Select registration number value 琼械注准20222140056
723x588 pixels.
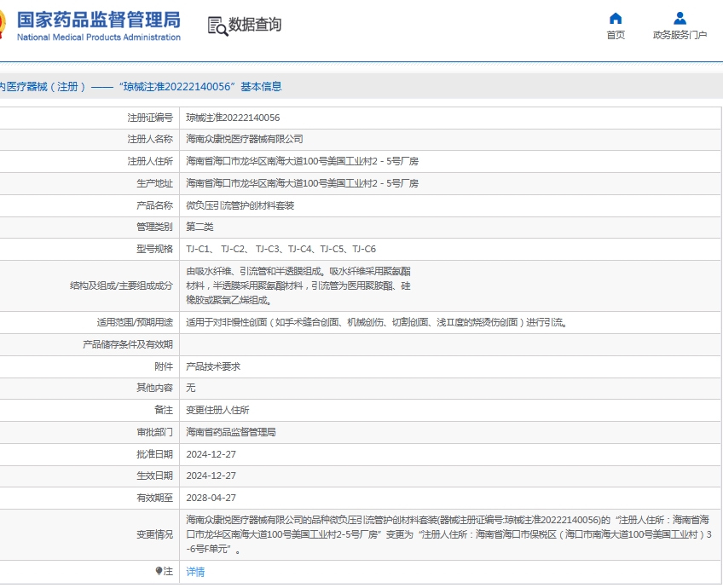pos(233,118)
